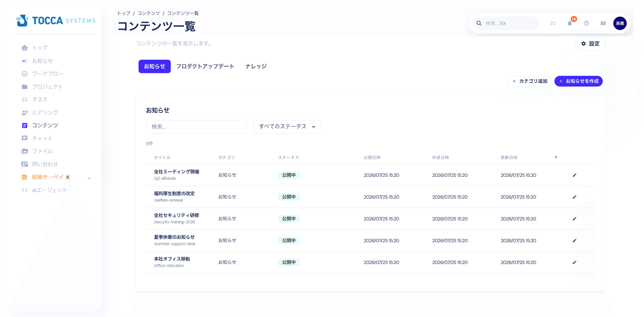644x317 pixels.
Task: Focus the header 検索 ⌘K field
Action: (x=506, y=23)
